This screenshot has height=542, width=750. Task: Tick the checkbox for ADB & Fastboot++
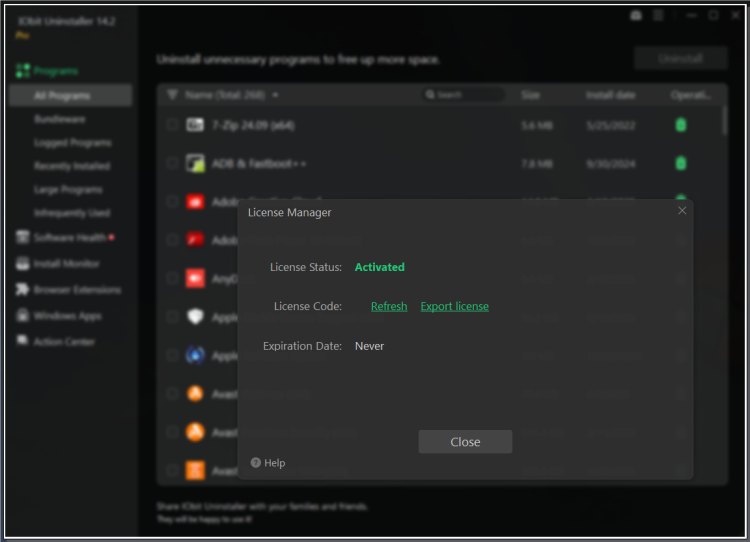172,163
